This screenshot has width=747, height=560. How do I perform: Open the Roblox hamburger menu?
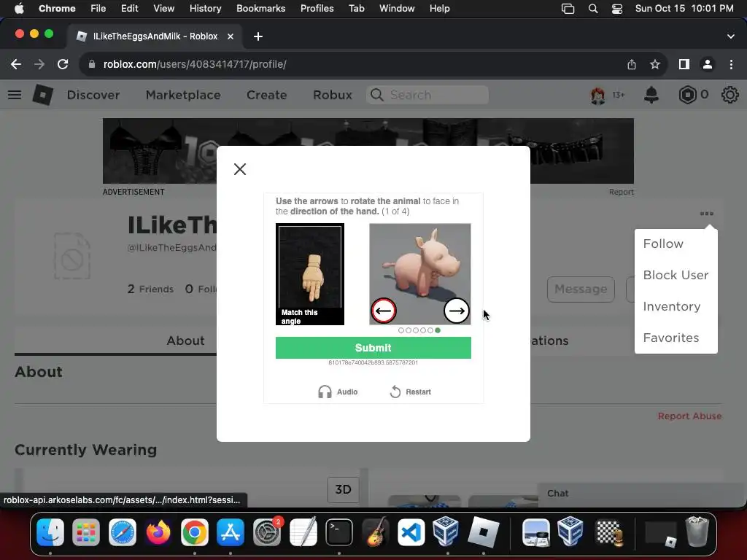pos(15,95)
